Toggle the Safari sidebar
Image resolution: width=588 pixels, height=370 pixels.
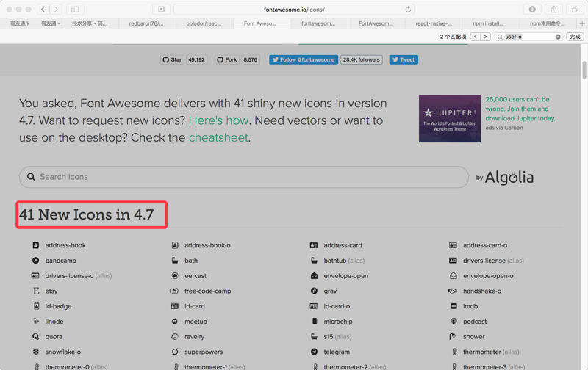75,10
